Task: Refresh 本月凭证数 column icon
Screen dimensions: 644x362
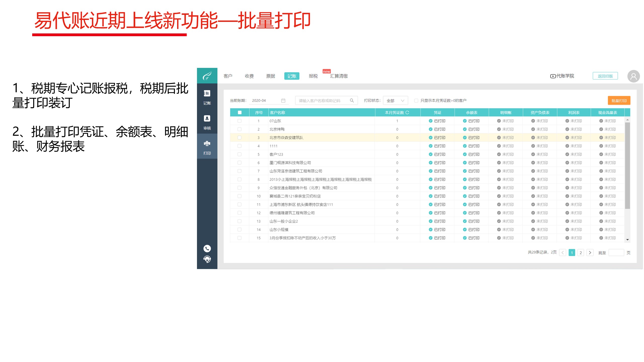Action: click(x=407, y=113)
